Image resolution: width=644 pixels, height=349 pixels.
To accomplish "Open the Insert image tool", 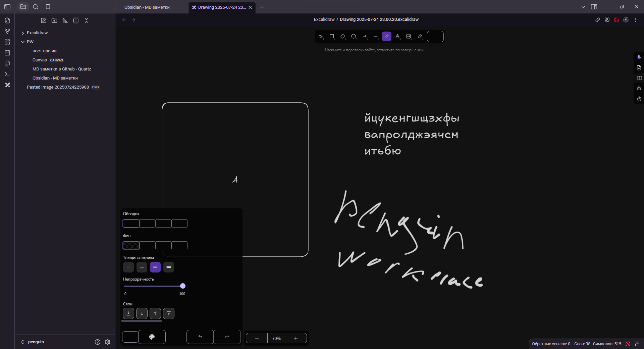I will pyautogui.click(x=409, y=37).
